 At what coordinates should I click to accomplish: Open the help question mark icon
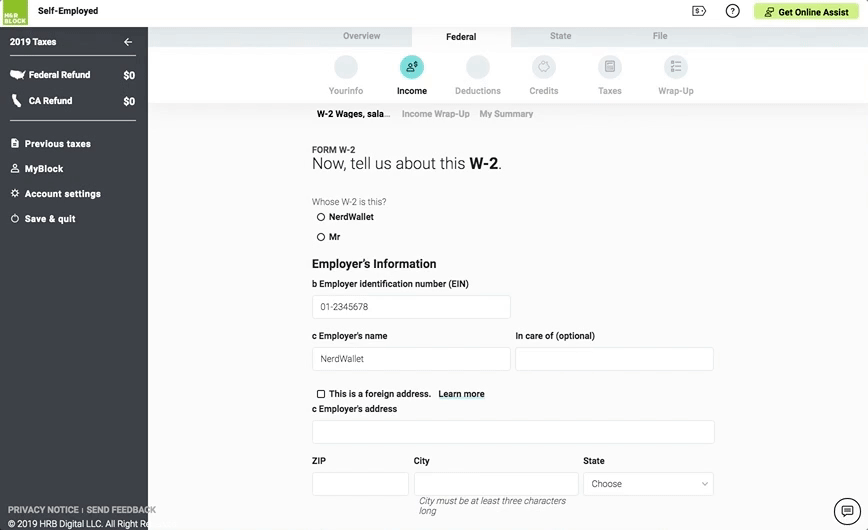coord(732,11)
